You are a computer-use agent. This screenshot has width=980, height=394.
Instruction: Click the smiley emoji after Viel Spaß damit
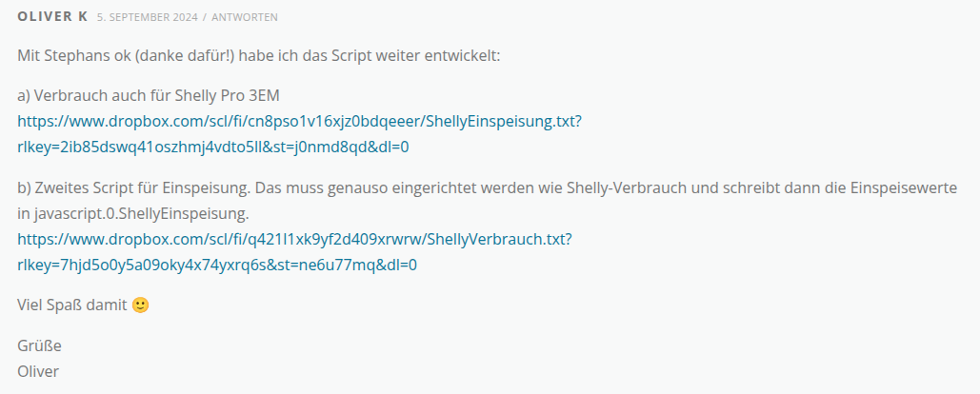[x=140, y=305]
